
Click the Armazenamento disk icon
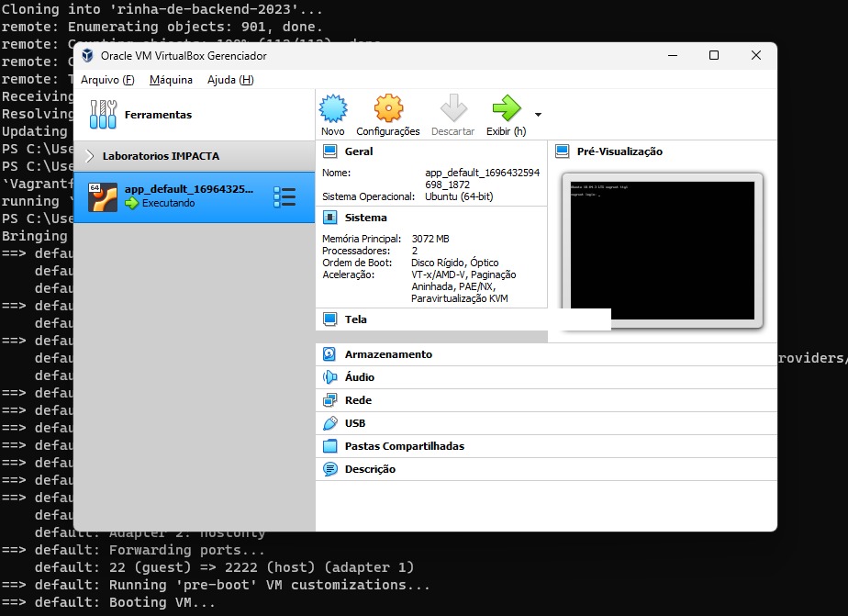[x=329, y=354]
